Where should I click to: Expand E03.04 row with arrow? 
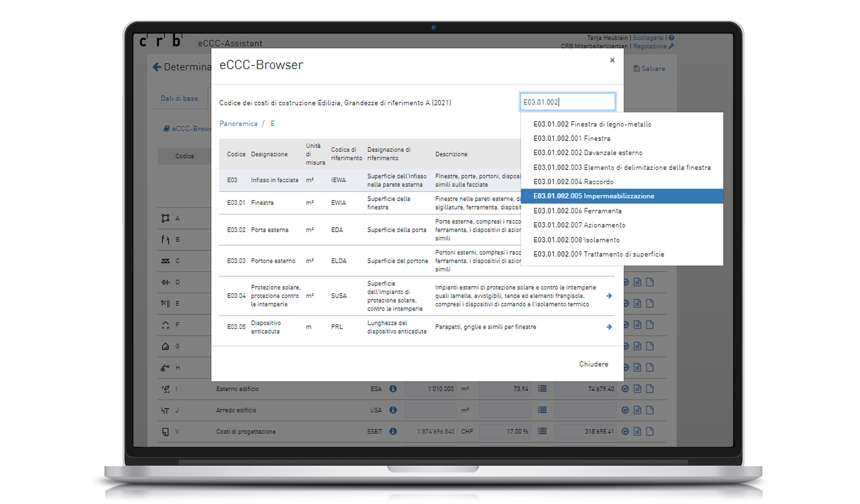[x=609, y=296]
